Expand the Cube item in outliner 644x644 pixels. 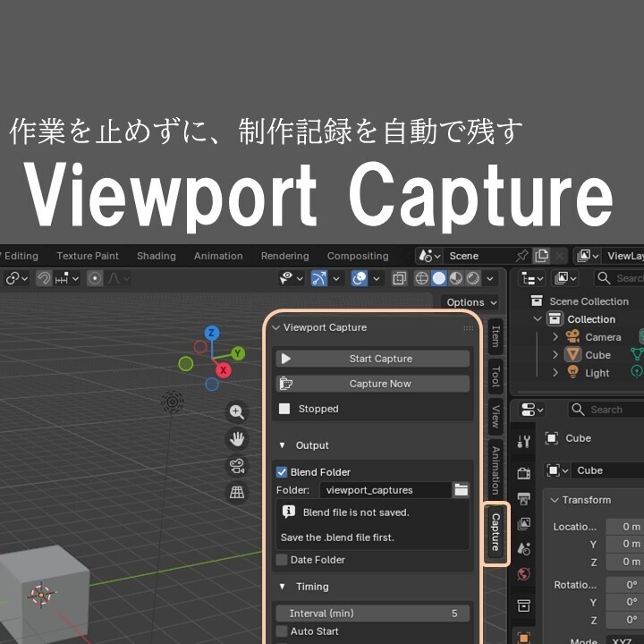click(555, 354)
